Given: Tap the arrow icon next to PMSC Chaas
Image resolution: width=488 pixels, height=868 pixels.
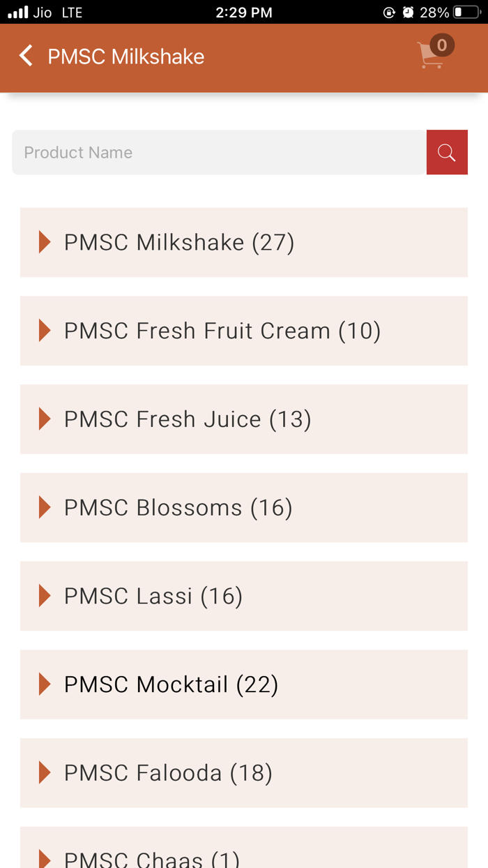Looking at the screenshot, I should coord(45,859).
